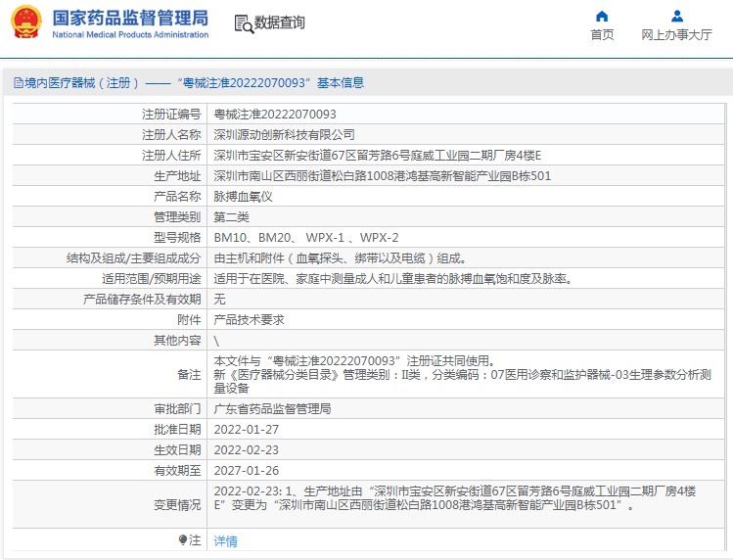
Task: Click the lightbulb icon beside 注
Action: coord(183,539)
